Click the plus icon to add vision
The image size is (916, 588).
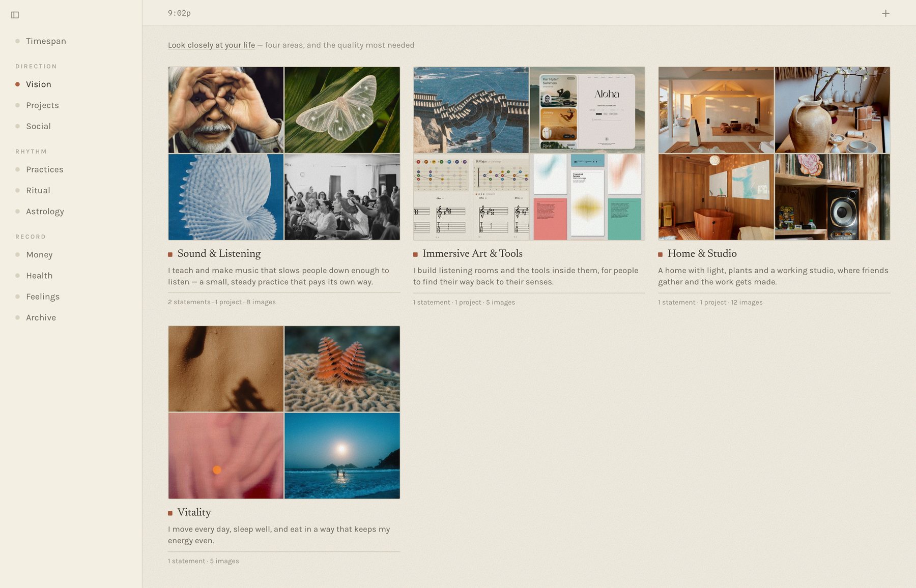click(885, 13)
